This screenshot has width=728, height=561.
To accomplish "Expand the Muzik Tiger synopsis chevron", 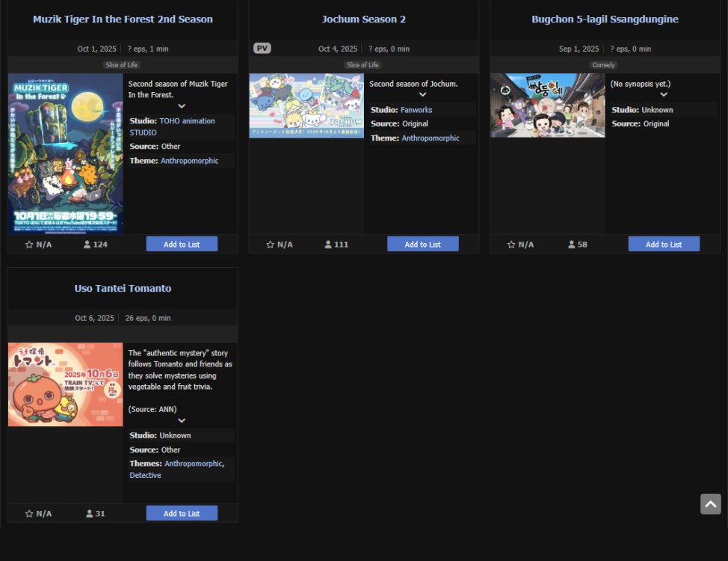I will (181, 106).
